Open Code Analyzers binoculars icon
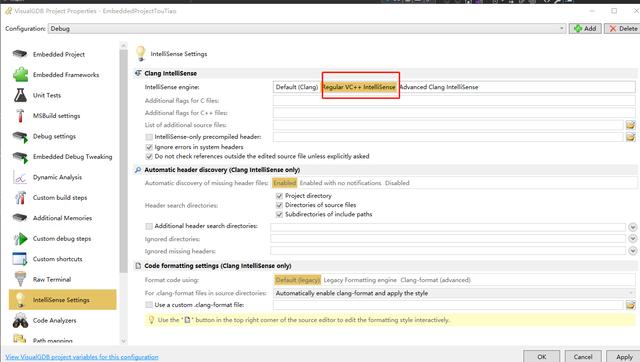Viewport: 640px width, 362px height. click(x=20, y=320)
